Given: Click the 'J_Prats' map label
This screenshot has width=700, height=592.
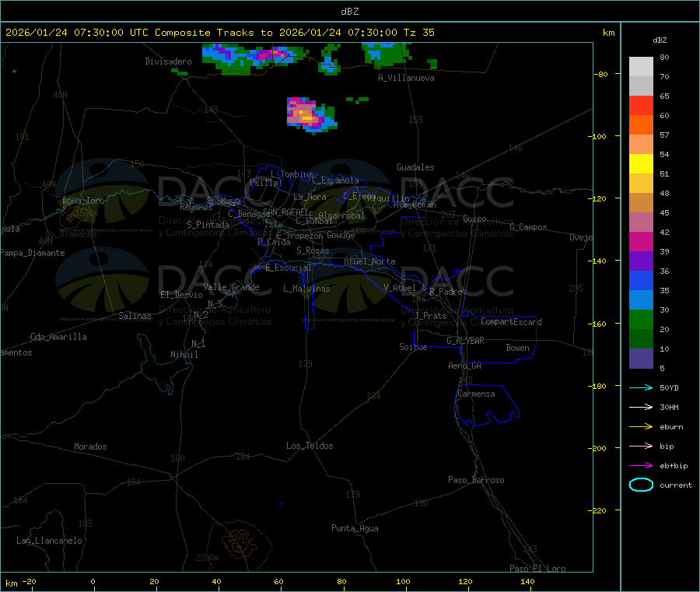Looking at the screenshot, I should click(430, 316).
